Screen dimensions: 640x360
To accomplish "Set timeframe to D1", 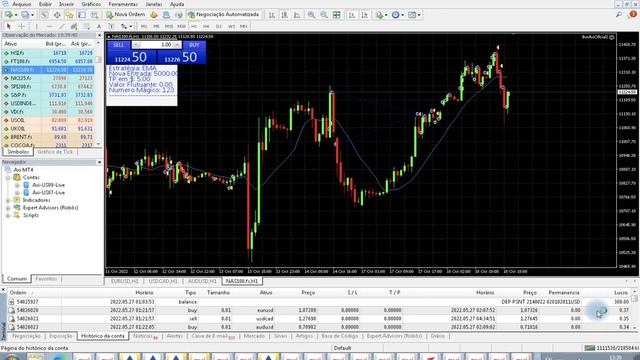I will (219, 27).
